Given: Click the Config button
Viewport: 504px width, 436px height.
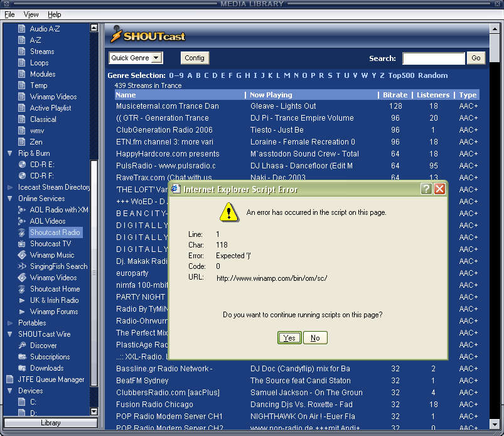Looking at the screenshot, I should [195, 58].
